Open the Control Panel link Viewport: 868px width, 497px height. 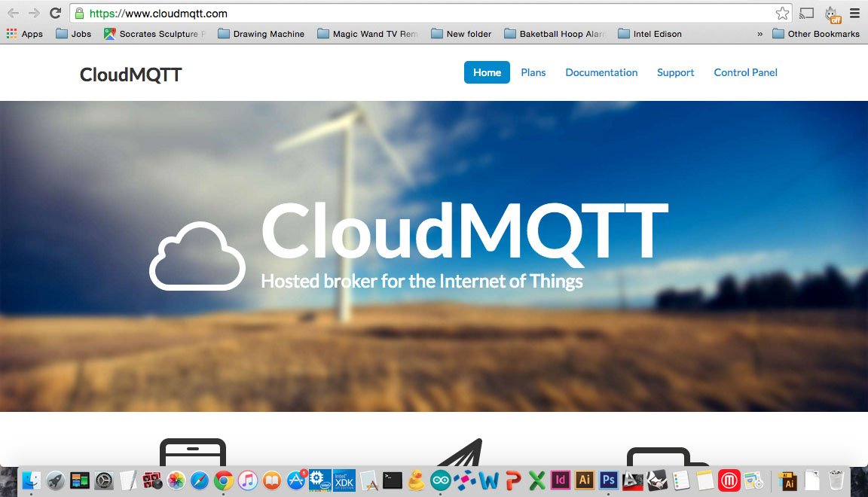pyautogui.click(x=745, y=72)
